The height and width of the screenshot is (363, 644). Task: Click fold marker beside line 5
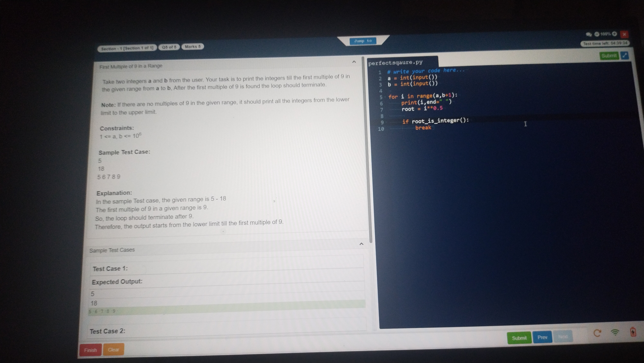(x=385, y=97)
